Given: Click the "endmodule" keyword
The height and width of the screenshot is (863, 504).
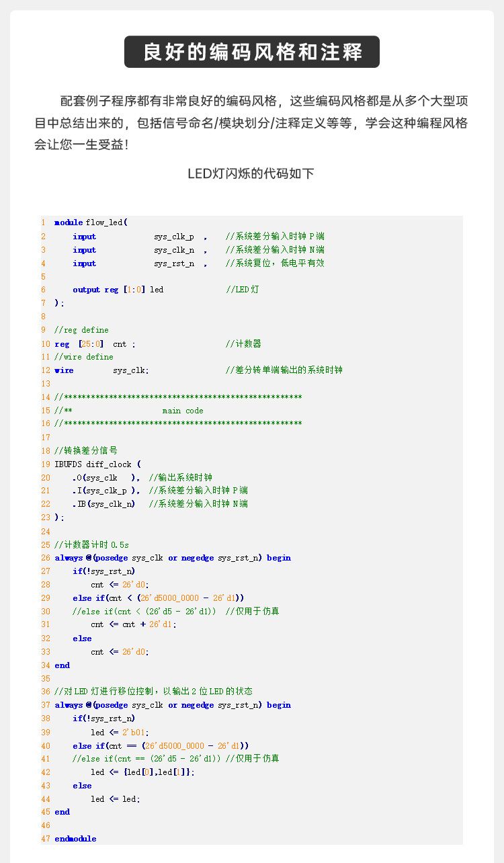Looking at the screenshot, I should [x=75, y=839].
